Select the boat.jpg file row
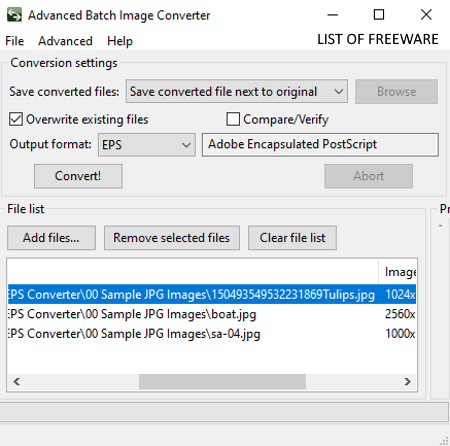 pos(212,314)
